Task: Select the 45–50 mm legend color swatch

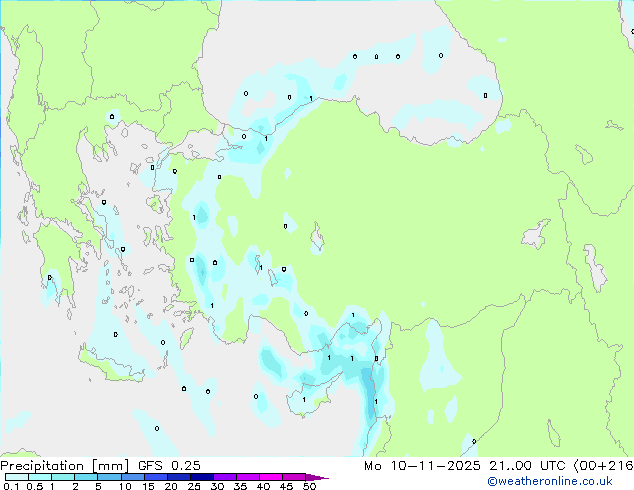Action: coord(294,477)
